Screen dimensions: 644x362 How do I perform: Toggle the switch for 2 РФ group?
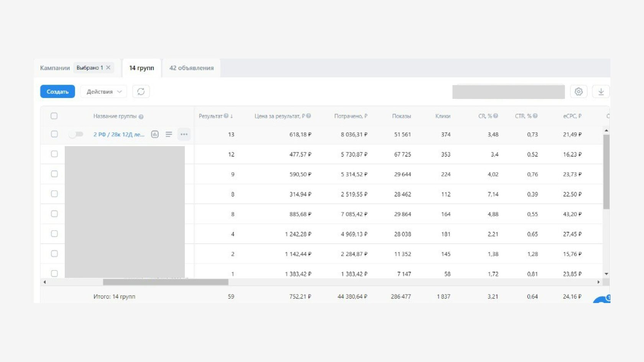(76, 134)
